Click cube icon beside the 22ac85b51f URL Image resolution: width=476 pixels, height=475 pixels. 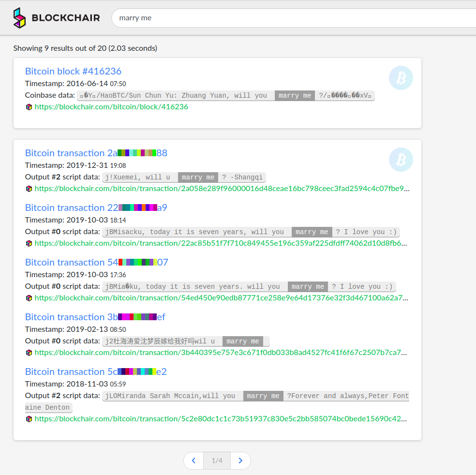tap(29, 243)
